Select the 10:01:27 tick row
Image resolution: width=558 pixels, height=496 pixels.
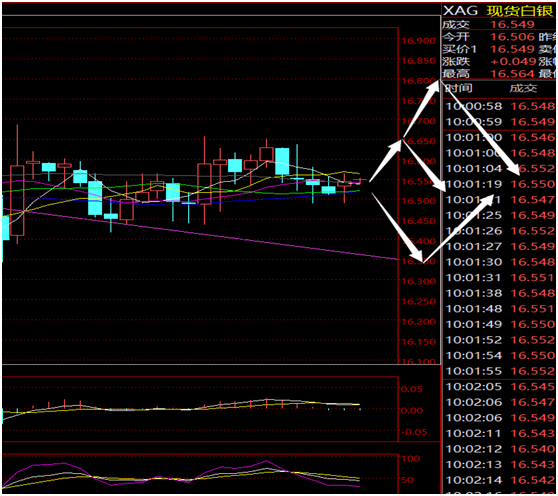[500, 246]
